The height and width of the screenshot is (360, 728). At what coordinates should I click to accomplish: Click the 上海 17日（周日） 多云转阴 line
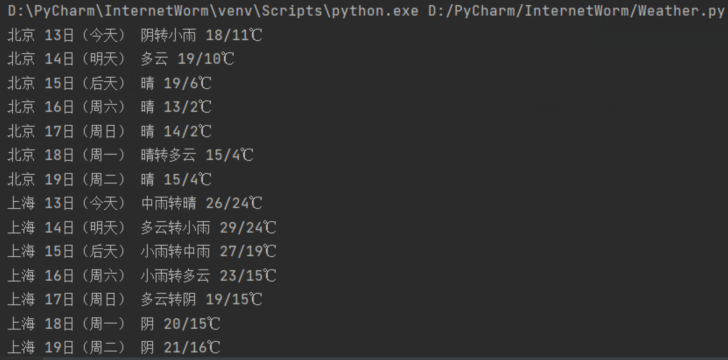pos(135,300)
